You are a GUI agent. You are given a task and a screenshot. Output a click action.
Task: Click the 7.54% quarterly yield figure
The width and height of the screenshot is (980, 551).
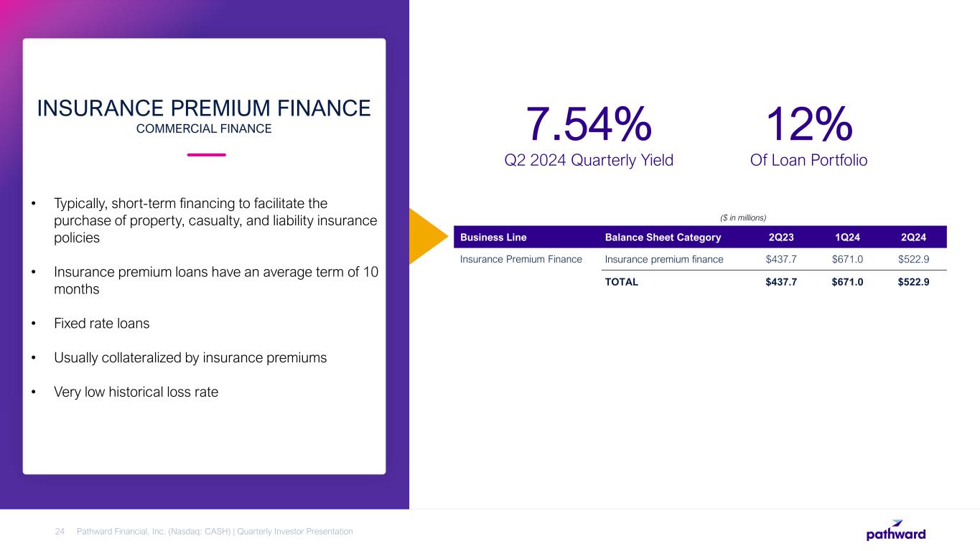coord(589,124)
